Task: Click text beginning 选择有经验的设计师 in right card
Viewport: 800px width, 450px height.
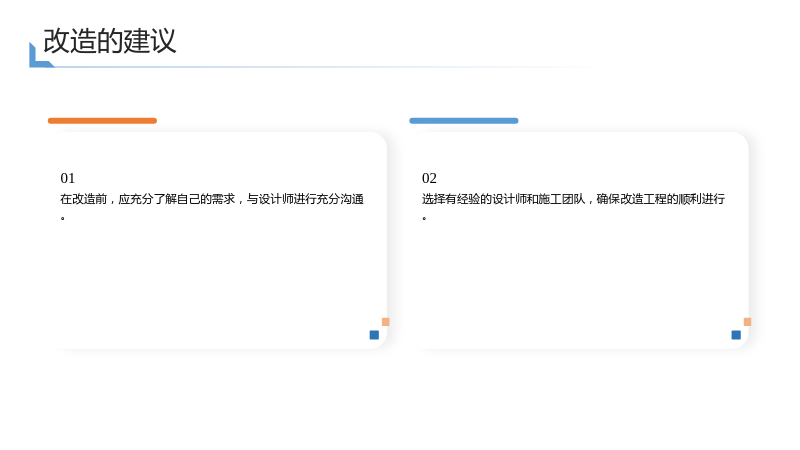Action: (x=573, y=199)
